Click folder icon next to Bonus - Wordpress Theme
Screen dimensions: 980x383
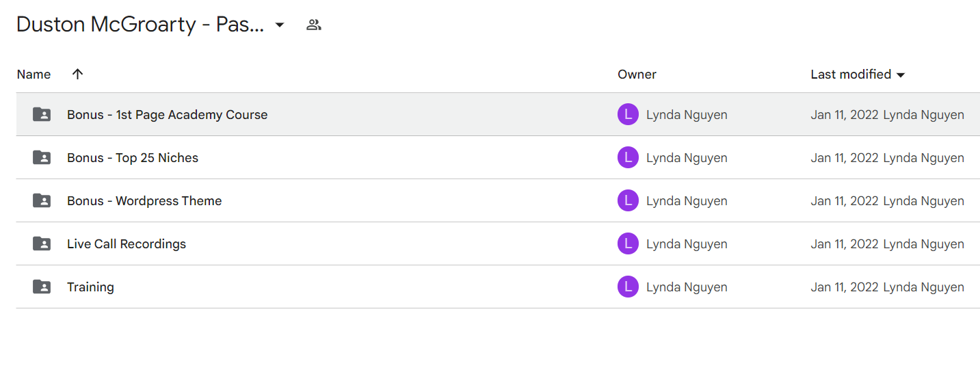point(42,200)
